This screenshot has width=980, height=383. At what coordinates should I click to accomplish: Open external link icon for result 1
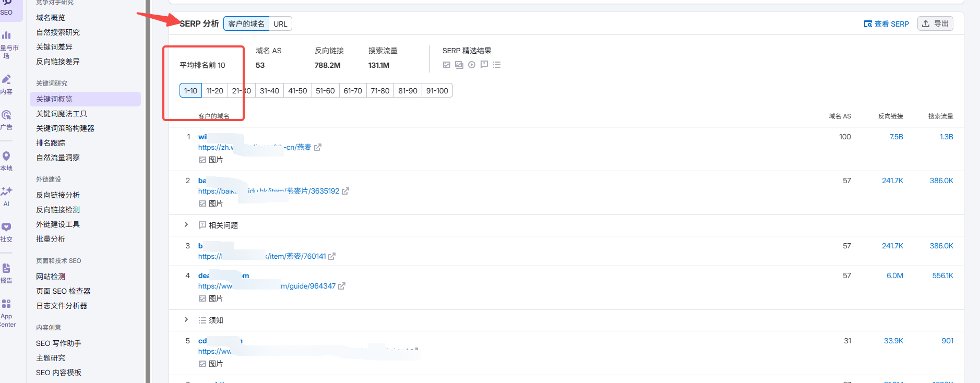tap(318, 147)
